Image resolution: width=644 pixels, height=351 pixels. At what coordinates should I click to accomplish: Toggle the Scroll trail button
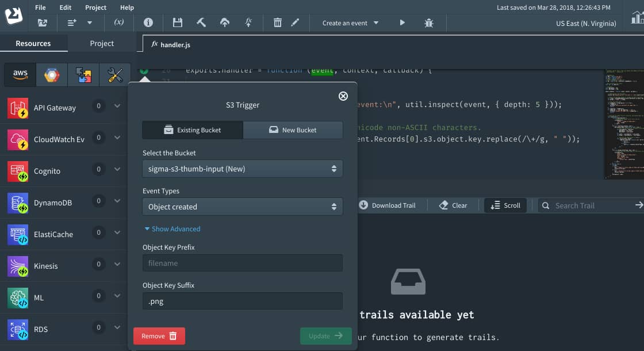pos(505,205)
